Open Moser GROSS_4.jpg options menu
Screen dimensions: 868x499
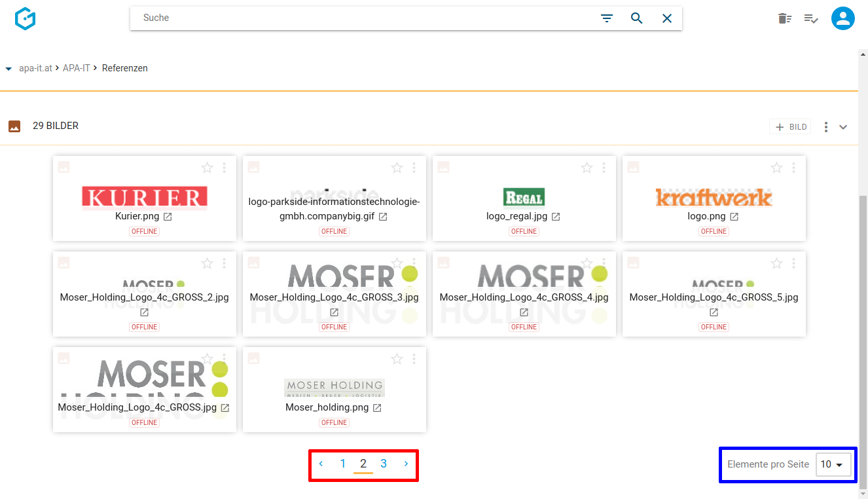coord(604,263)
